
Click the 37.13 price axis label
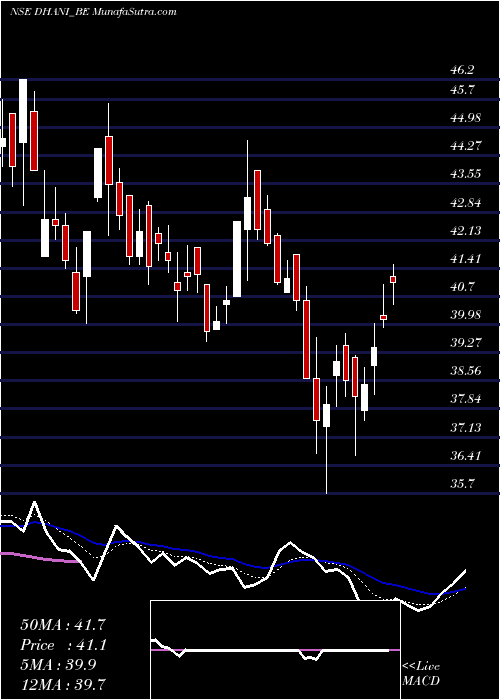pos(465,428)
